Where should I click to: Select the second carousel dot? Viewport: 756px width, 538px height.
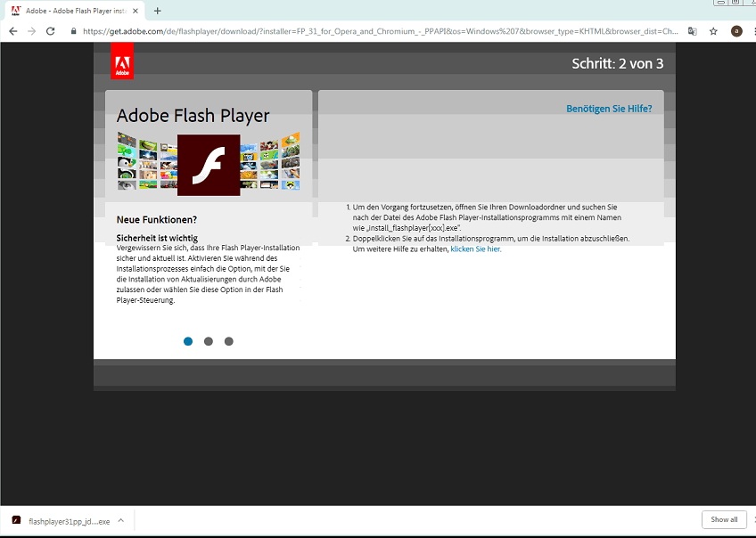(208, 341)
